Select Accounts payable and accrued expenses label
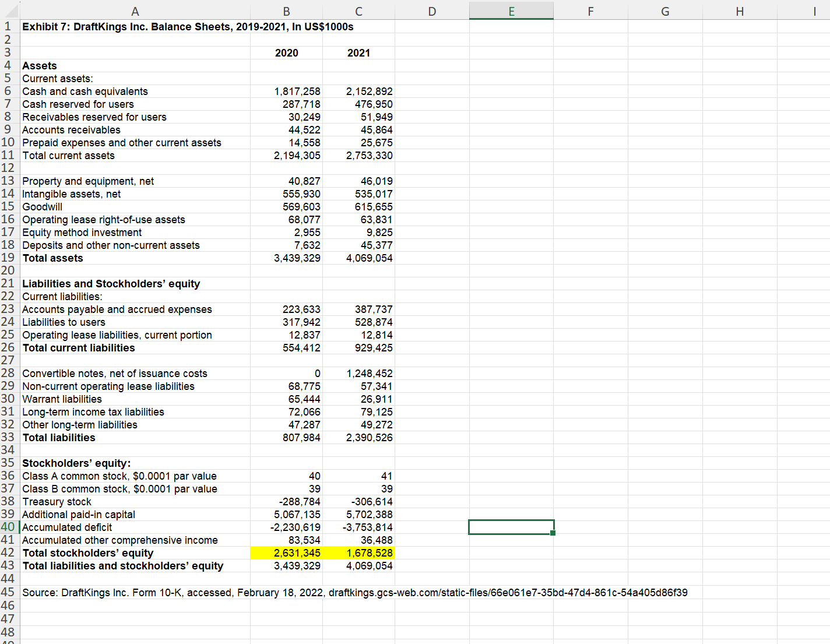Image resolution: width=830 pixels, height=644 pixels. pyautogui.click(x=117, y=309)
